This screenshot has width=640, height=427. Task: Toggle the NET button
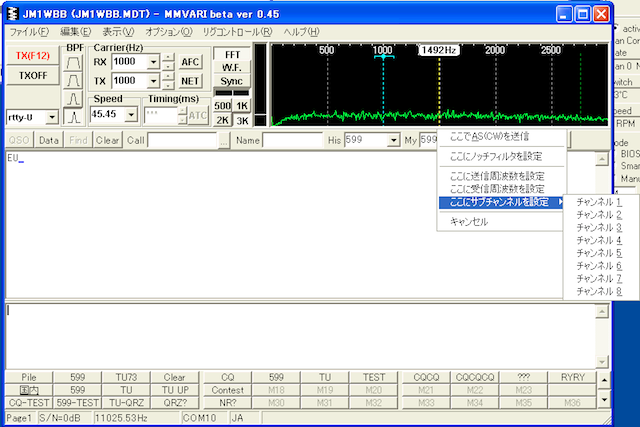tap(190, 81)
